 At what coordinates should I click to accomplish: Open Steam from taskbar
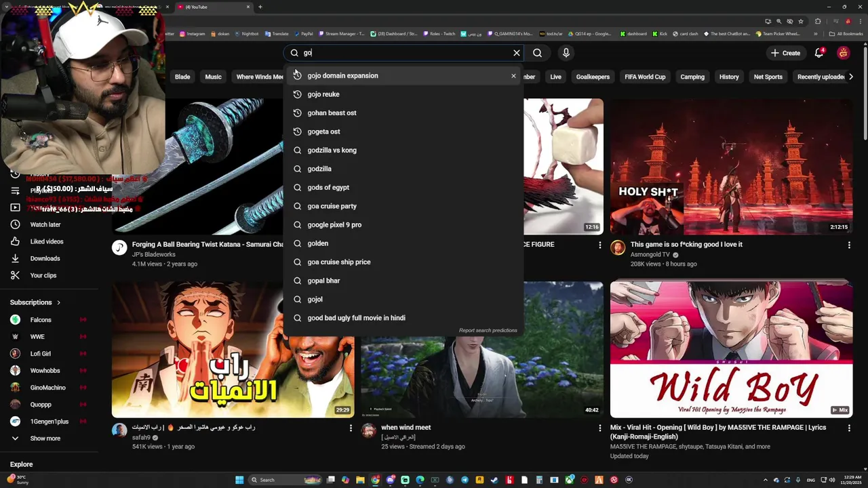[x=494, y=480]
